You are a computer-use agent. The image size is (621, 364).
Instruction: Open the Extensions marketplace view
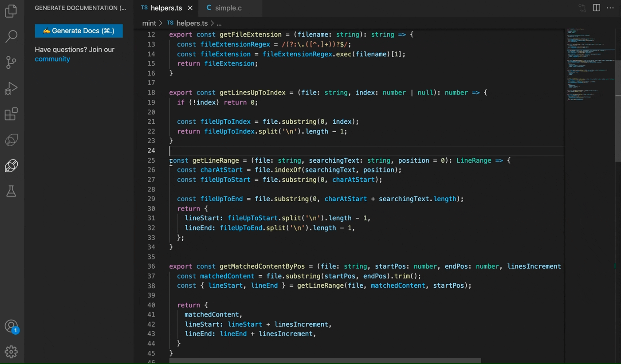coord(11,114)
